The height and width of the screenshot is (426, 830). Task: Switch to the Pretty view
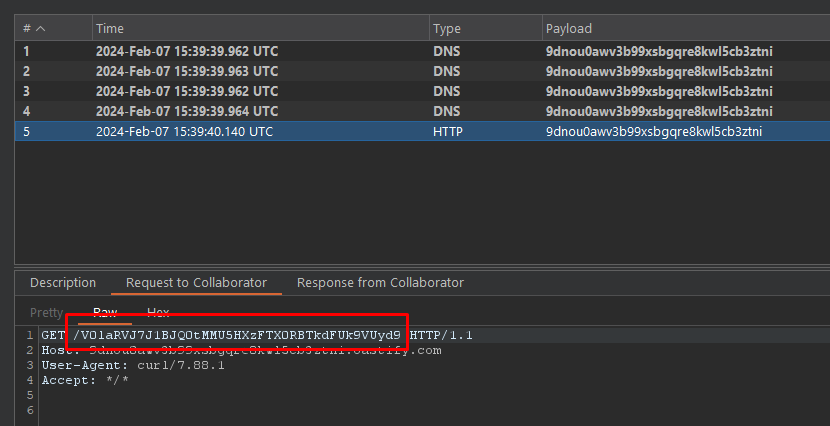[x=46, y=313]
